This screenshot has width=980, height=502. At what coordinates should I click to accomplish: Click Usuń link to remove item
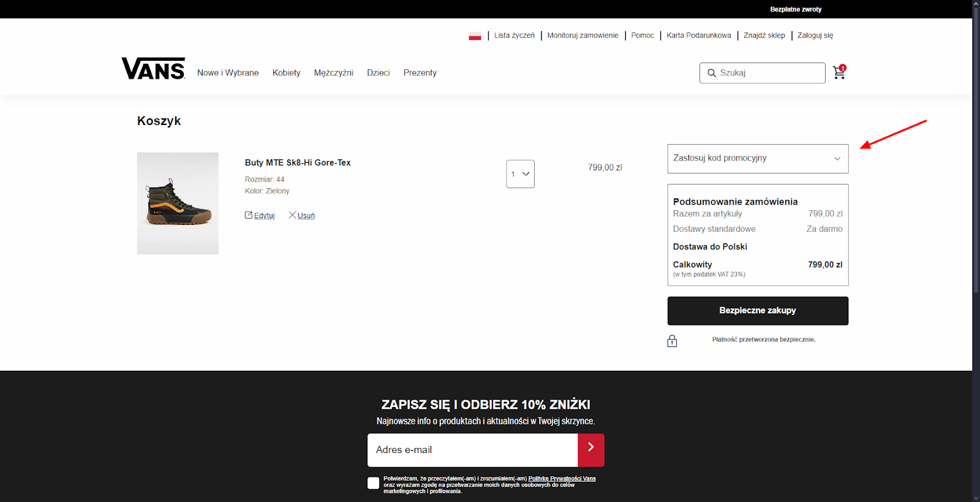click(306, 216)
